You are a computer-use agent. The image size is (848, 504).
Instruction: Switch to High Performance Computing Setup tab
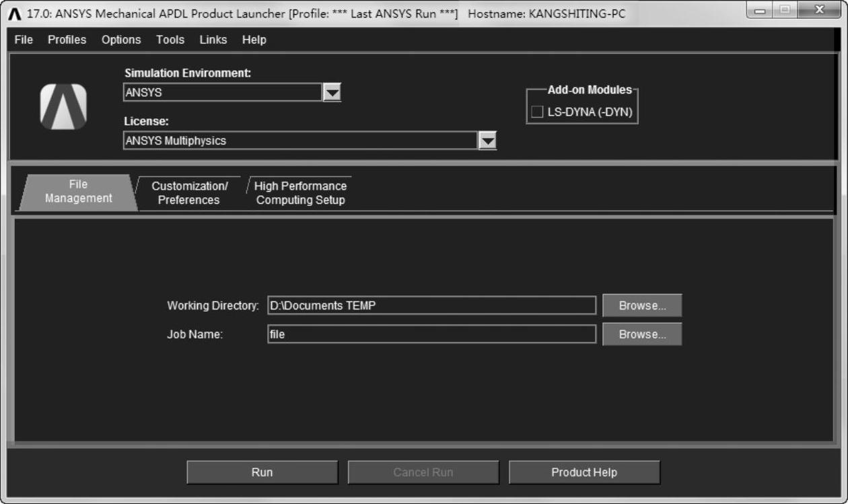(300, 193)
